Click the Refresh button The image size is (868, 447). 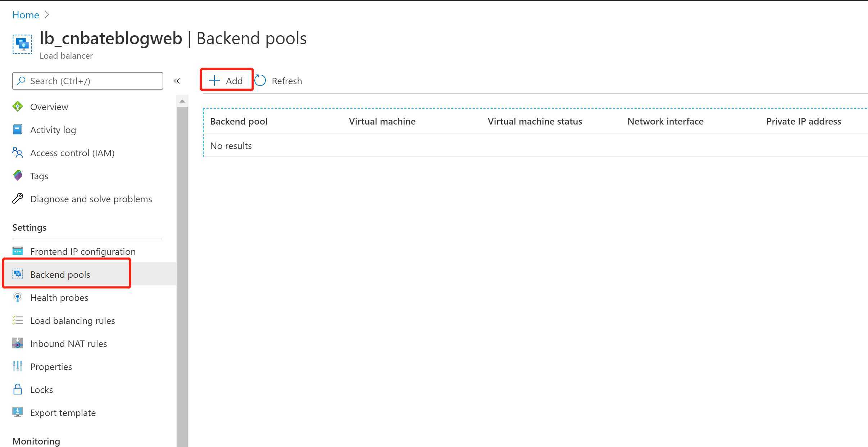pyautogui.click(x=278, y=81)
